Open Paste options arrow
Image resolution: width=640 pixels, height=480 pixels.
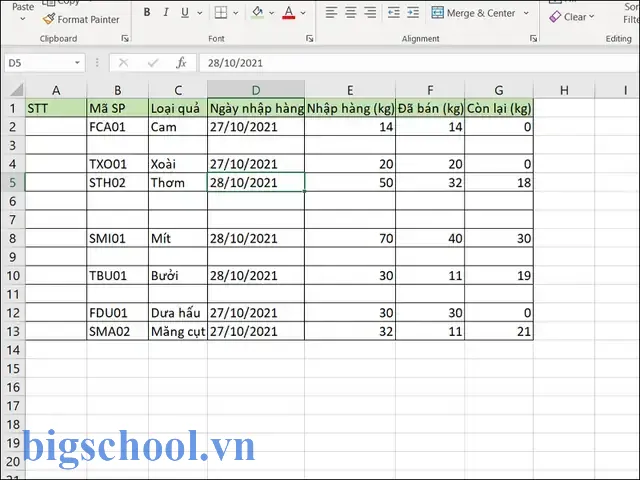point(23,19)
